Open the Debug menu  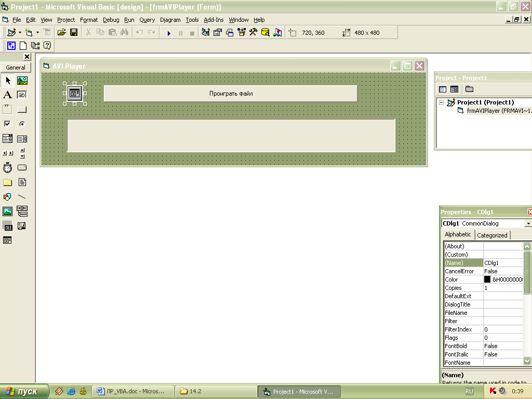pos(111,20)
